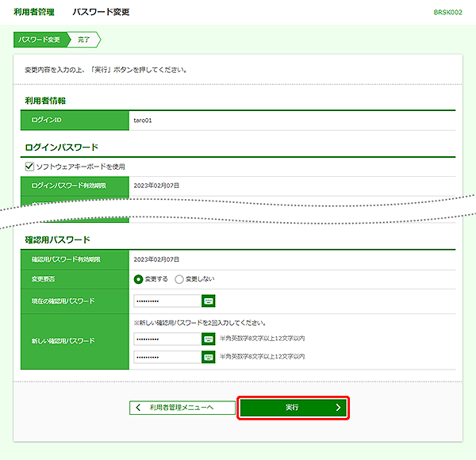Open software keyboard for second new confirmation password
Screen dimensions: 476x460
[x=208, y=357]
